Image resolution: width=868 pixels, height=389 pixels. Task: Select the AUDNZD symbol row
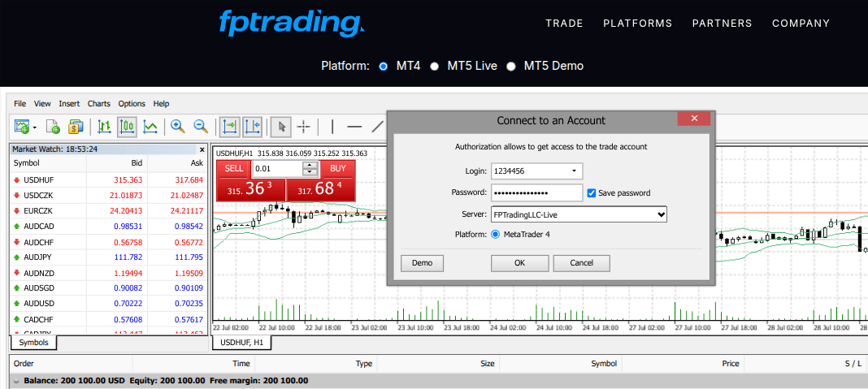click(x=108, y=273)
